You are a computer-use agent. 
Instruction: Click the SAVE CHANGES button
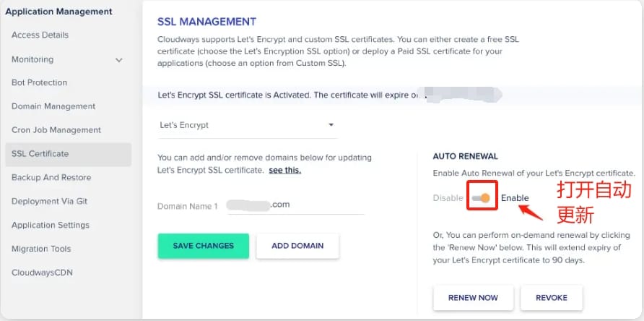(204, 246)
